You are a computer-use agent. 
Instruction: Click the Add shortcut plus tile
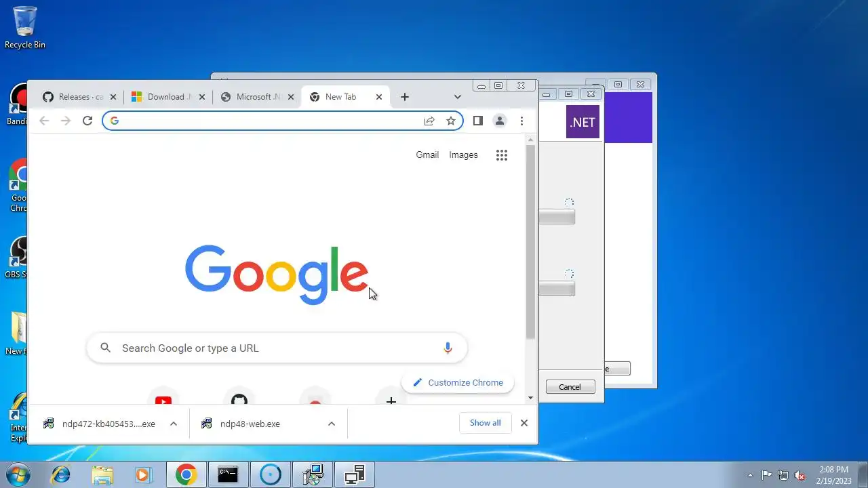(391, 400)
